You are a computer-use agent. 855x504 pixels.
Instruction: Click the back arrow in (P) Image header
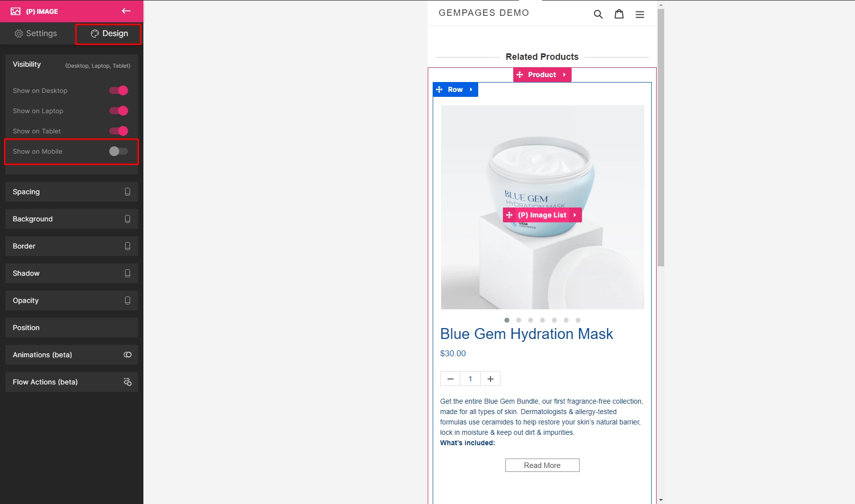click(x=126, y=11)
